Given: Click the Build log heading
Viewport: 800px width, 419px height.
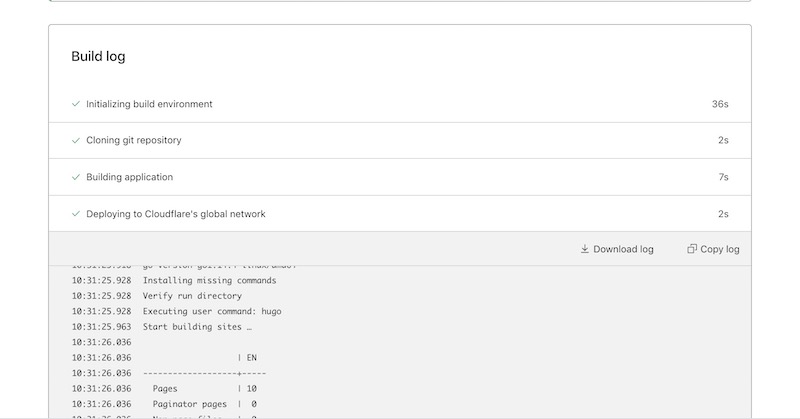Looking at the screenshot, I should tap(98, 56).
